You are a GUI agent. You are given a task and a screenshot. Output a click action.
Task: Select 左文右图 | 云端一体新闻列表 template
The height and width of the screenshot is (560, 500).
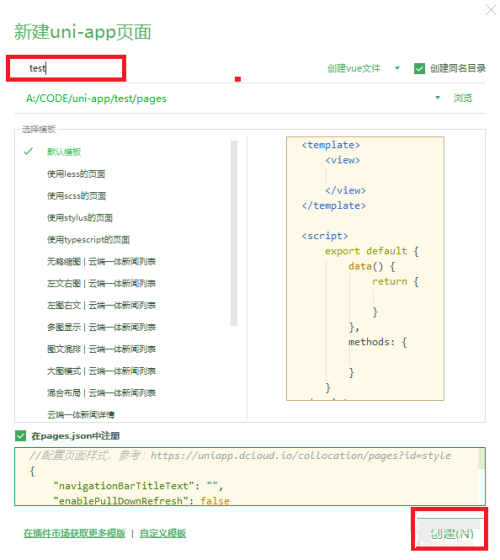101,284
